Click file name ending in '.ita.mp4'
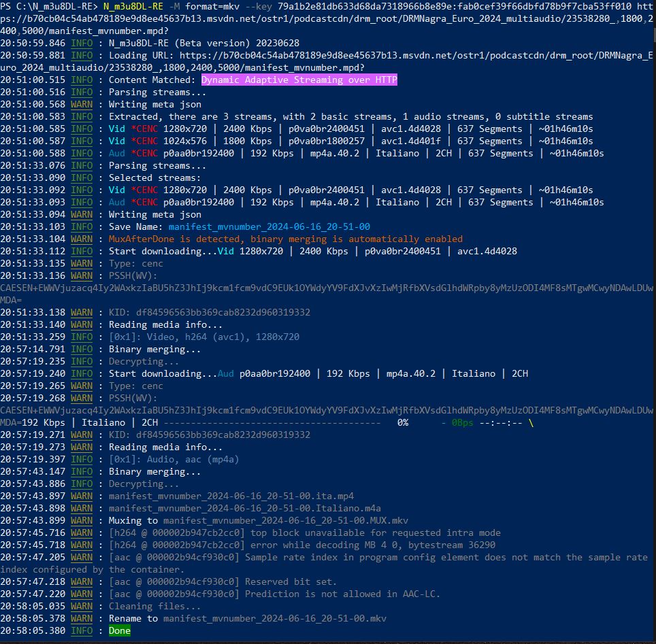The height and width of the screenshot is (644, 656). [x=231, y=496]
